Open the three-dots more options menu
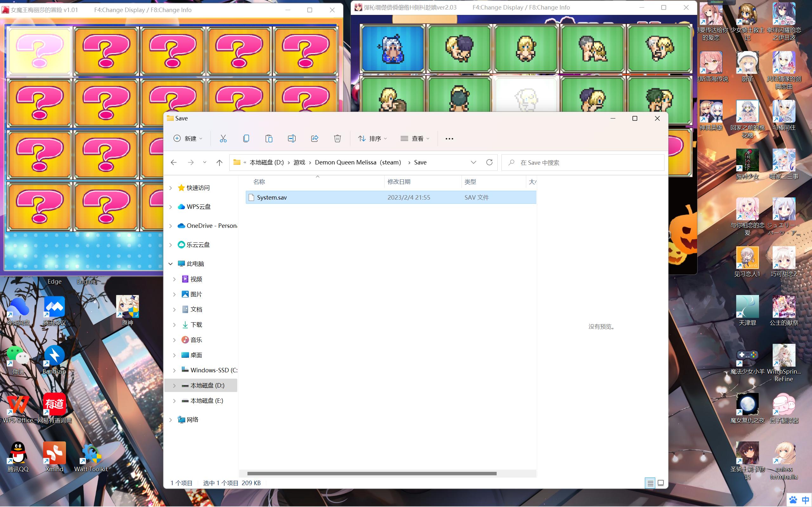The height and width of the screenshot is (507, 812). point(449,138)
